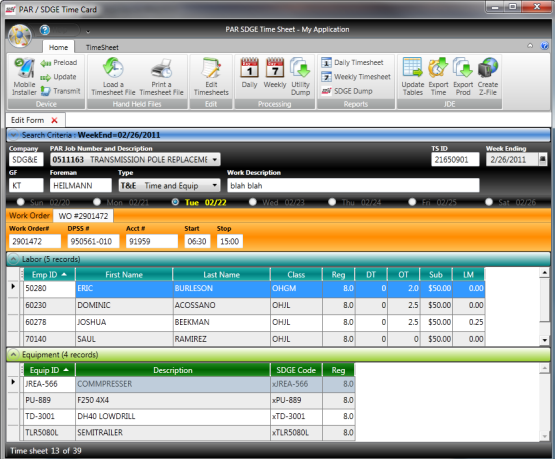Viewport: 555px width, 459px height.
Task: Select the Sun 02/20 radio button
Action: pyautogui.click(x=21, y=202)
